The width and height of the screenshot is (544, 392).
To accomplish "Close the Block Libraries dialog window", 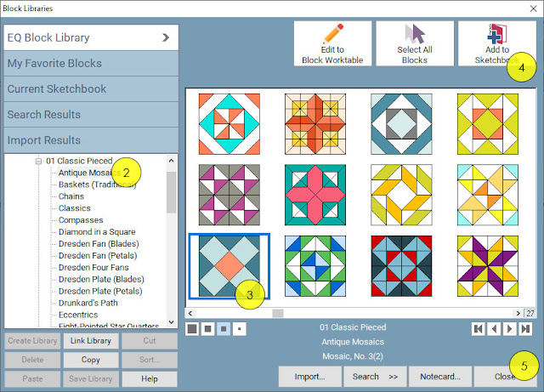I will pos(533,9).
